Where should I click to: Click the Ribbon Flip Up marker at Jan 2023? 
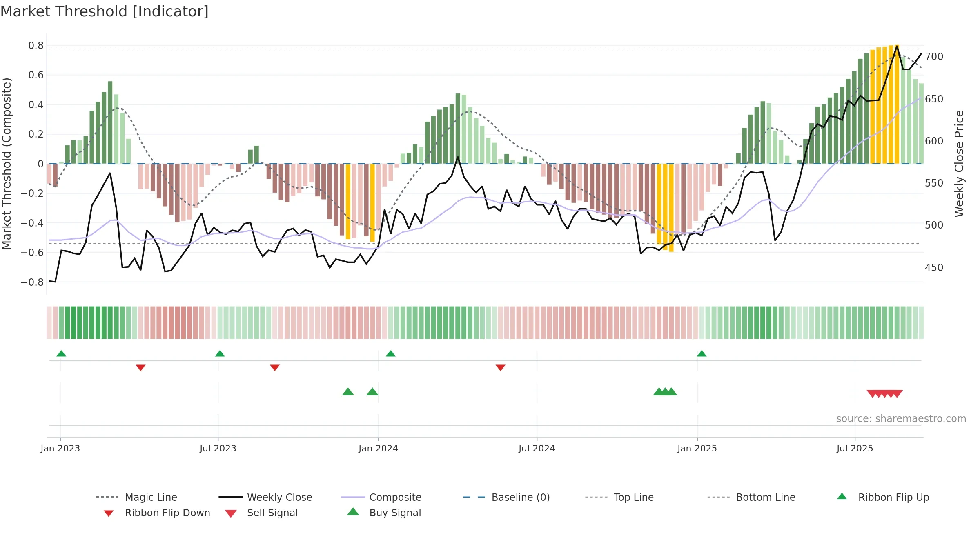(61, 353)
